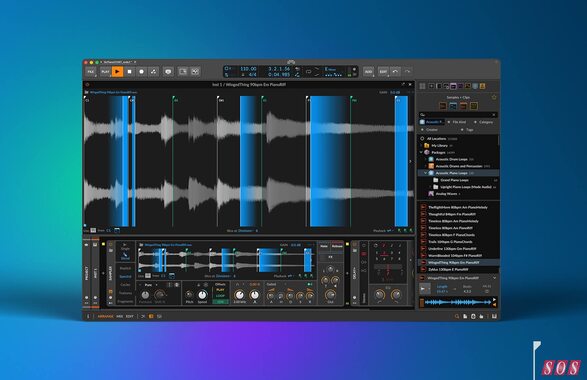Open the FILE menu button
Image resolution: width=587 pixels, height=380 pixels.
coord(91,72)
